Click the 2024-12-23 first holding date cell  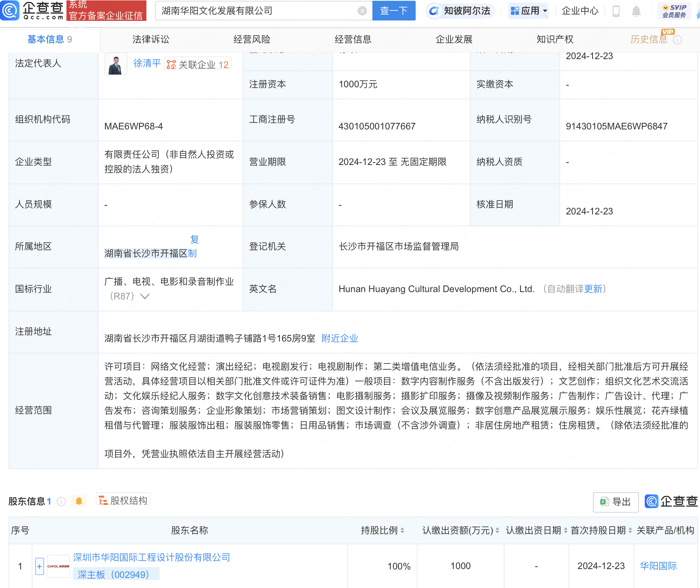[x=601, y=566]
